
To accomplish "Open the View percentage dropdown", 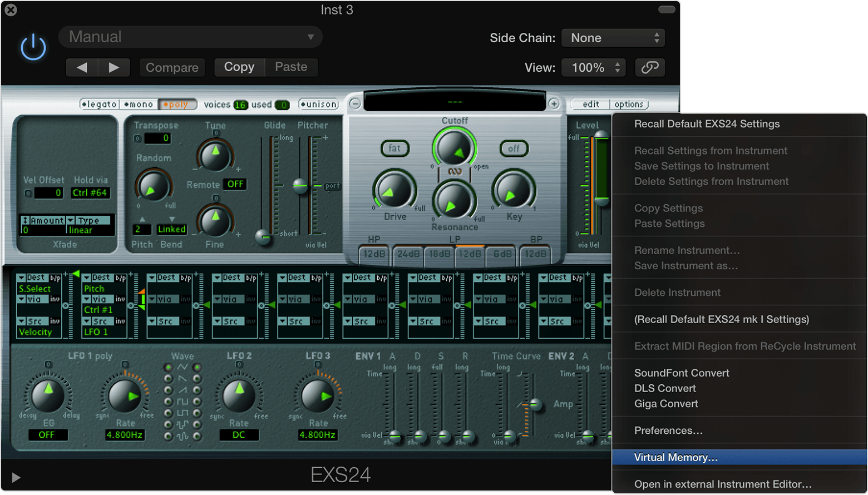I will [x=594, y=67].
